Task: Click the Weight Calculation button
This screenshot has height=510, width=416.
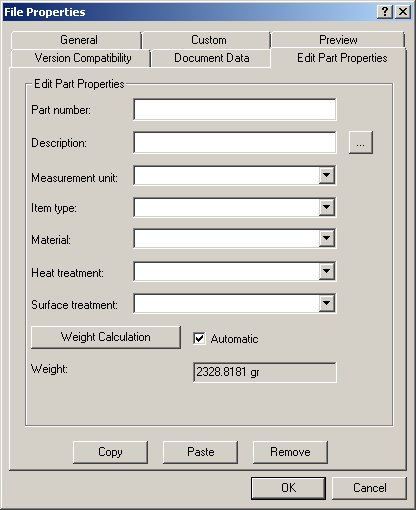Action: [106, 337]
